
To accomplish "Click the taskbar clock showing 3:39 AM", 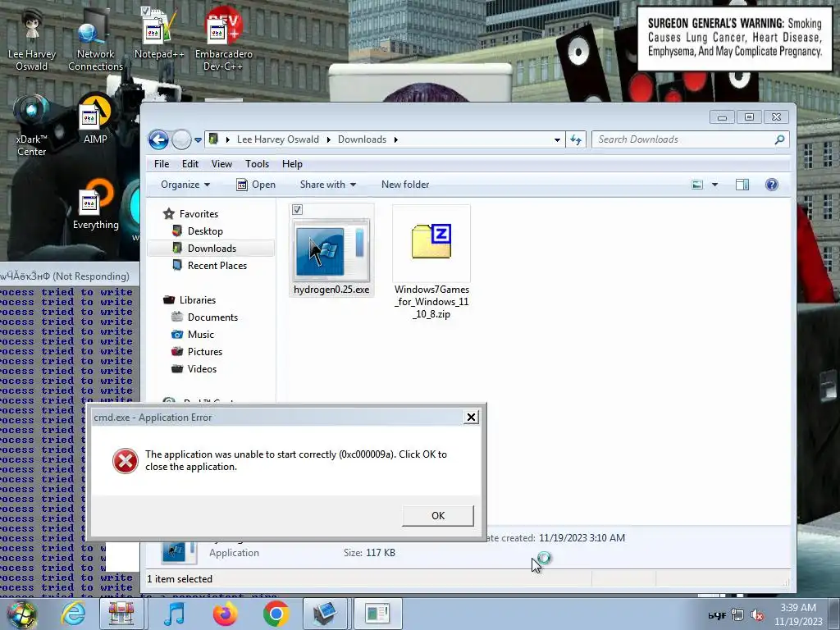I will (798, 614).
